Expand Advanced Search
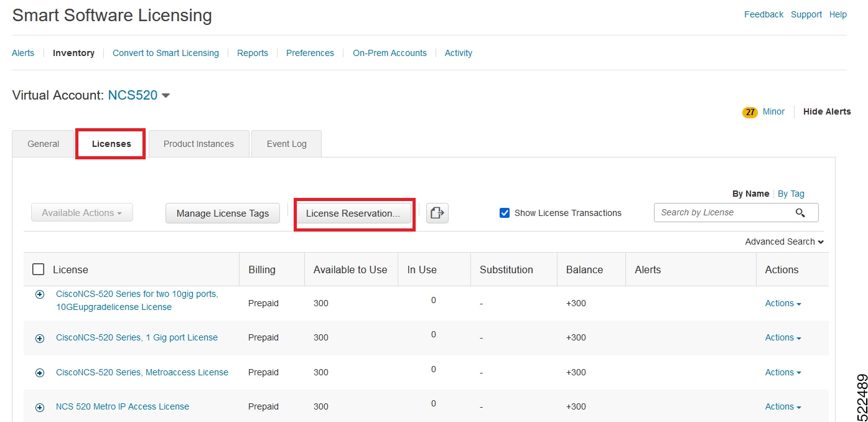Viewport: 868px width, 422px height. click(784, 241)
